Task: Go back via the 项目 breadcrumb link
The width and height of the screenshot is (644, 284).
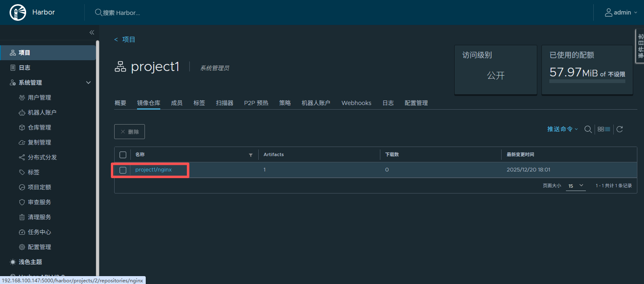Action: 125,39
